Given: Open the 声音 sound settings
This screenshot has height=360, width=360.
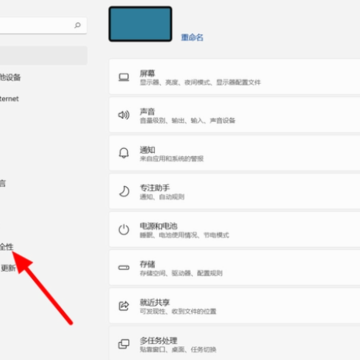Looking at the screenshot, I should 235,115.
